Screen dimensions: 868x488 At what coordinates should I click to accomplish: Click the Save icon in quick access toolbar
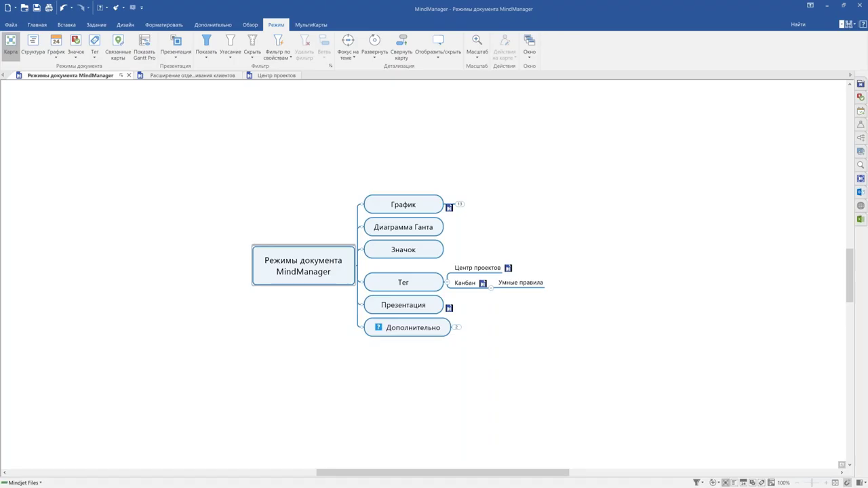[37, 7]
